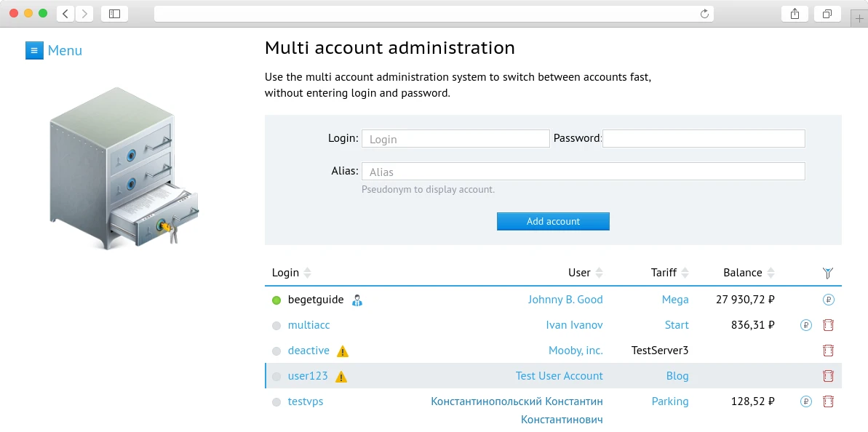
Task: Delete the multiacc account with the trash icon
Action: [x=828, y=325]
